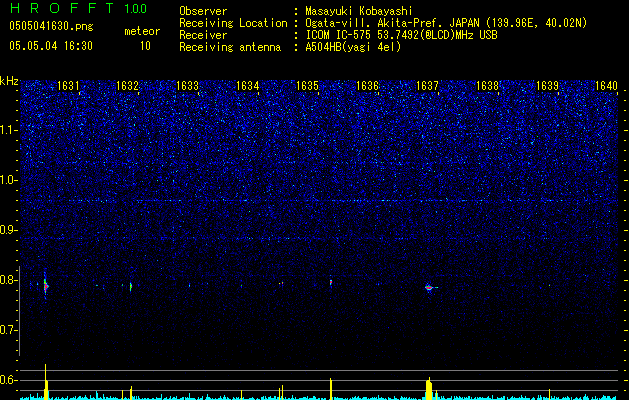Click the 0.8 kHz frequency label
This screenshot has height=400, width=629.
click(8, 280)
